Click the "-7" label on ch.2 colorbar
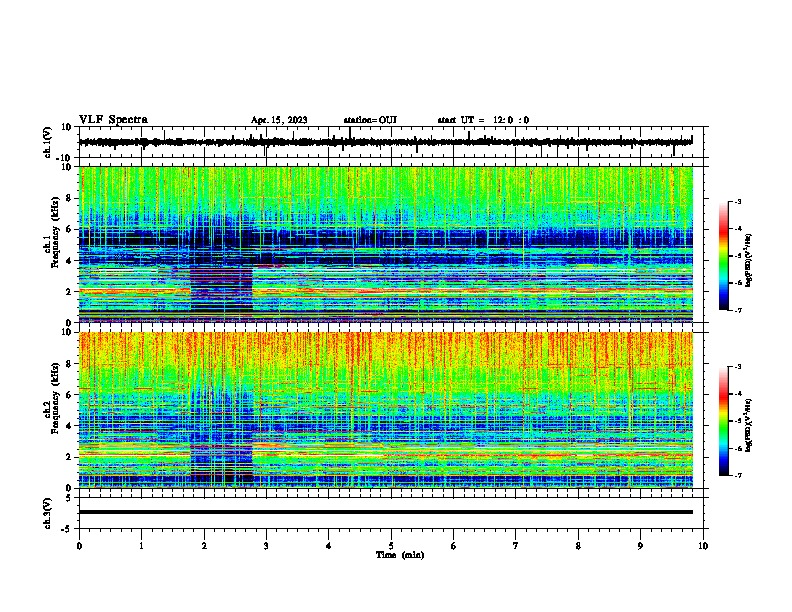The image size is (792, 612). click(x=737, y=475)
